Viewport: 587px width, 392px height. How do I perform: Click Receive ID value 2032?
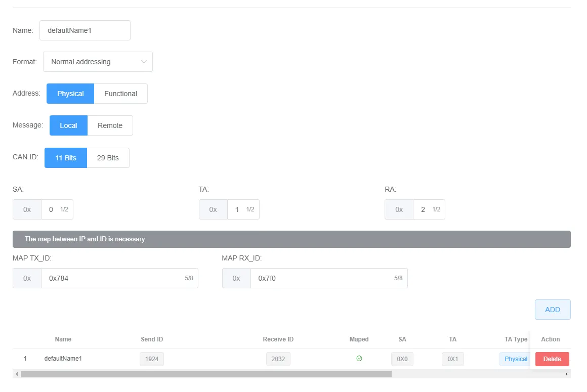pos(278,359)
